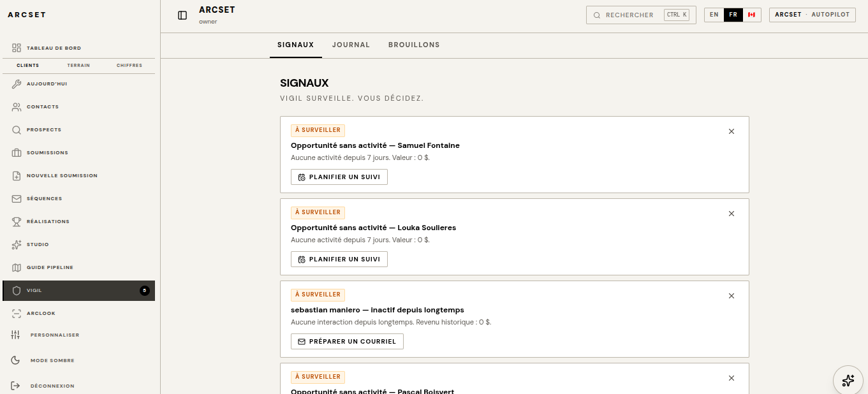Click 'Opportunité sans activité — Samuel Fontaine' title
868x394 pixels.
tap(375, 145)
